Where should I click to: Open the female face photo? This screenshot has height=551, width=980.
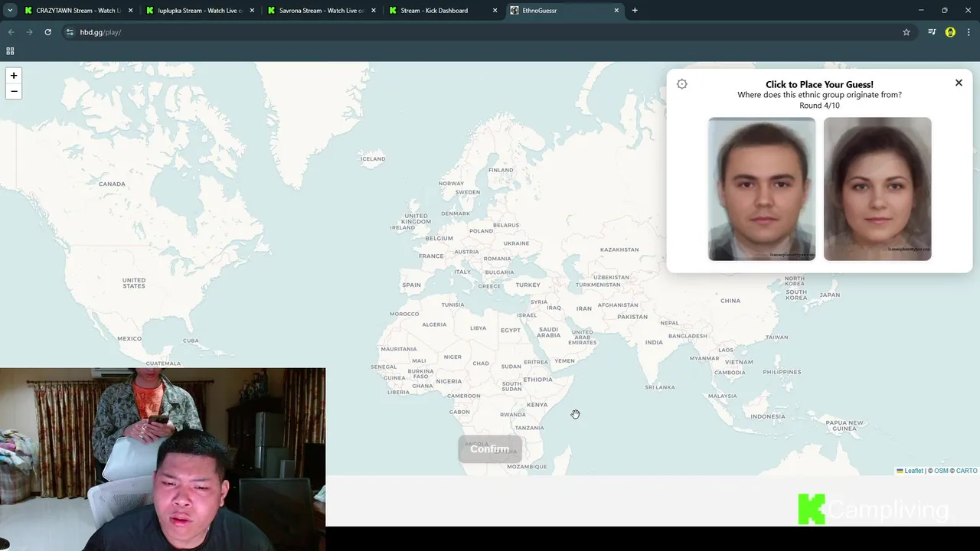click(x=877, y=189)
